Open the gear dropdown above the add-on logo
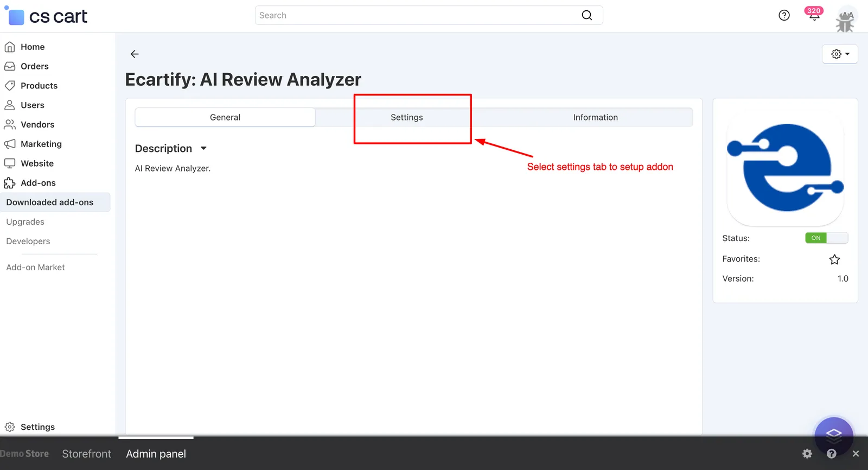This screenshot has width=868, height=470. click(x=840, y=54)
